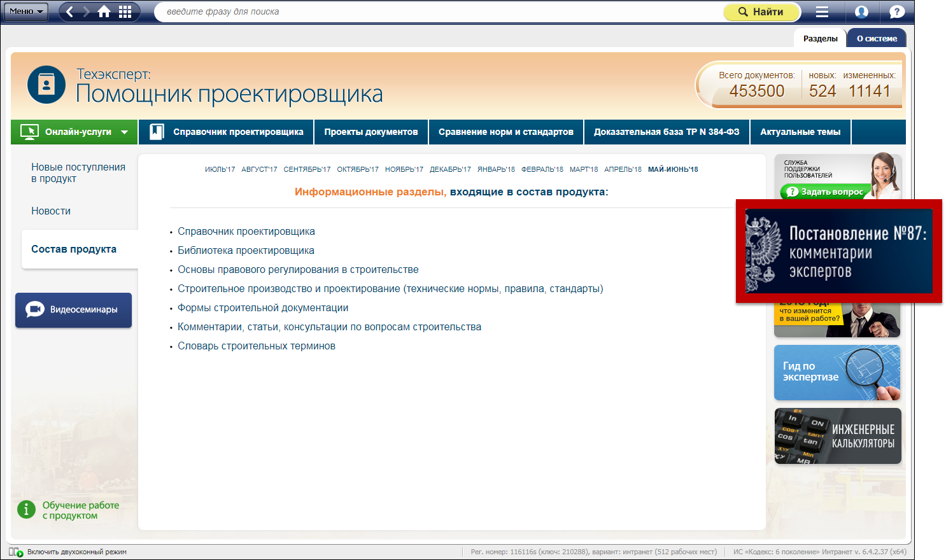The height and width of the screenshot is (560, 946).
Task: Open the Словарь строительных терминов link
Action: click(256, 346)
